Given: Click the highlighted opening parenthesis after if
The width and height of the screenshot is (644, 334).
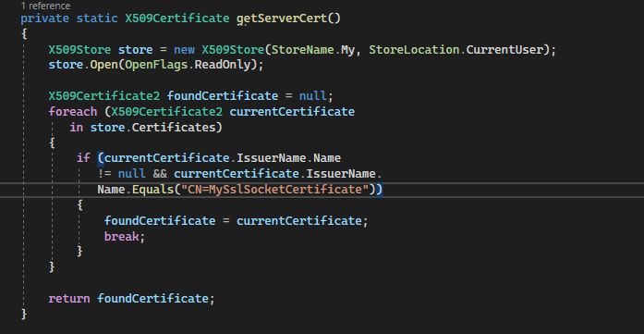Looking at the screenshot, I should (101, 158).
